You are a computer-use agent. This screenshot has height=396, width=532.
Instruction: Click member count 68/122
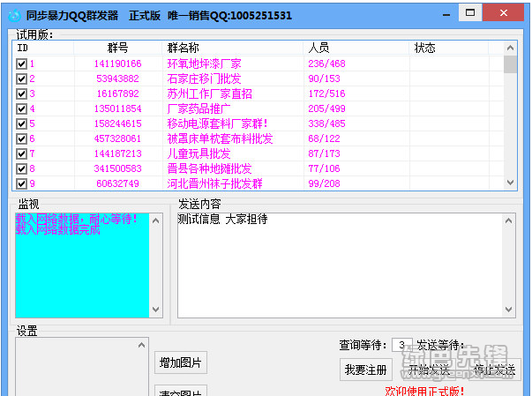pyautogui.click(x=324, y=138)
